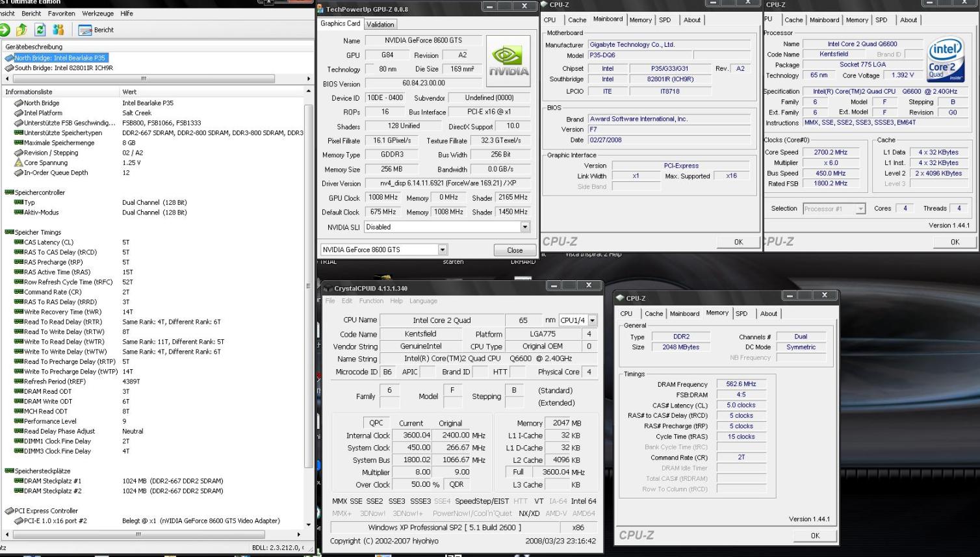
Task: Click the title bar icon of CPU-Z Memory window
Action: [x=621, y=298]
